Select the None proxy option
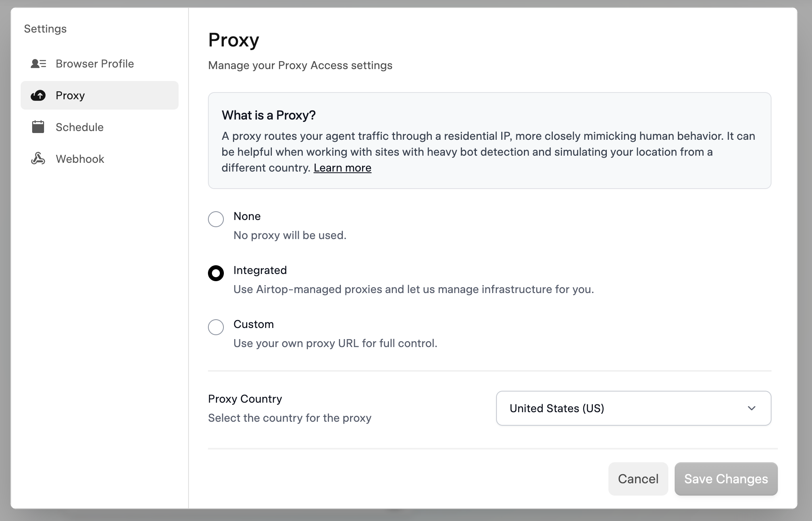This screenshot has width=812, height=521. click(216, 219)
